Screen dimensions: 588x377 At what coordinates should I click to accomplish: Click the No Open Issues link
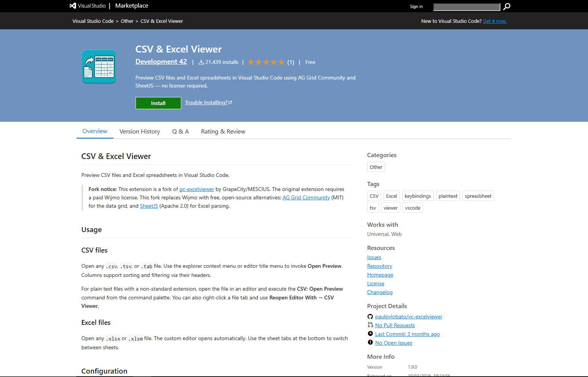(x=393, y=343)
